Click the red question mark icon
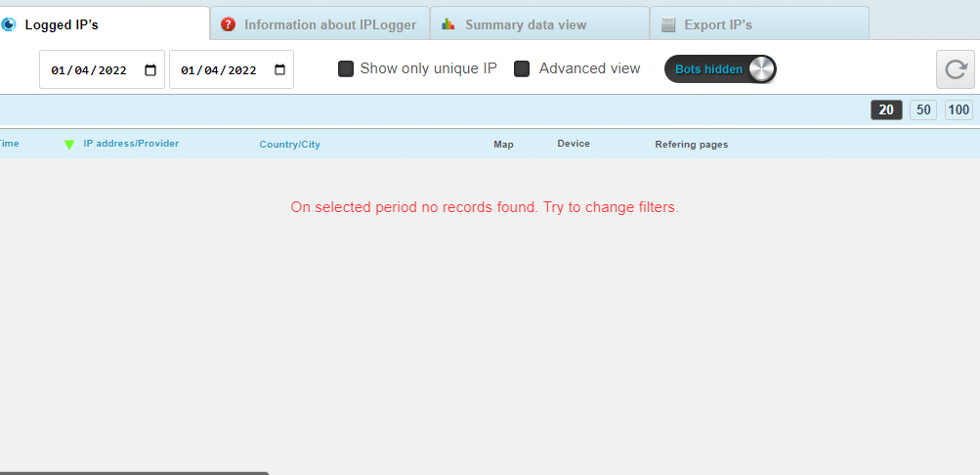Image resolution: width=980 pixels, height=475 pixels. click(229, 24)
